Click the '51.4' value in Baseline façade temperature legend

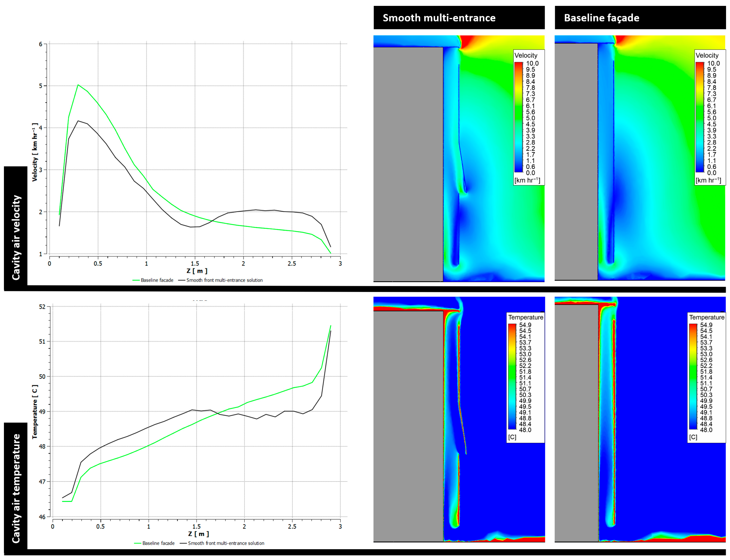(x=706, y=377)
